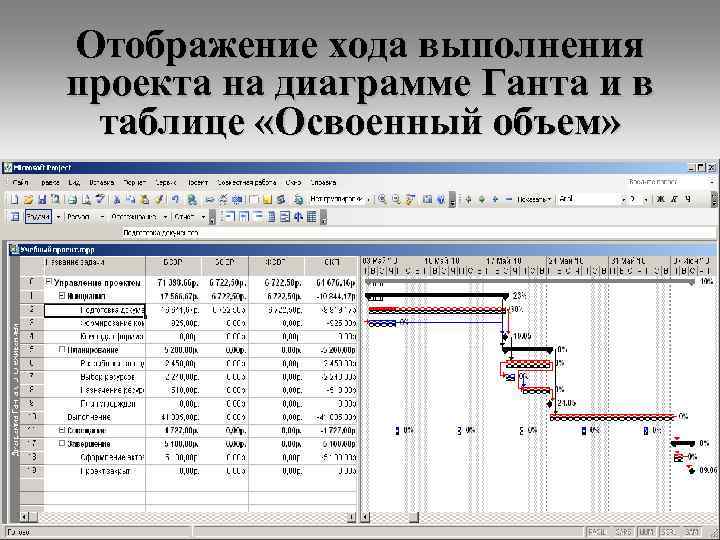Open dropdown arrow next to Отслеживание button
720x540 pixels.
[x=165, y=217]
